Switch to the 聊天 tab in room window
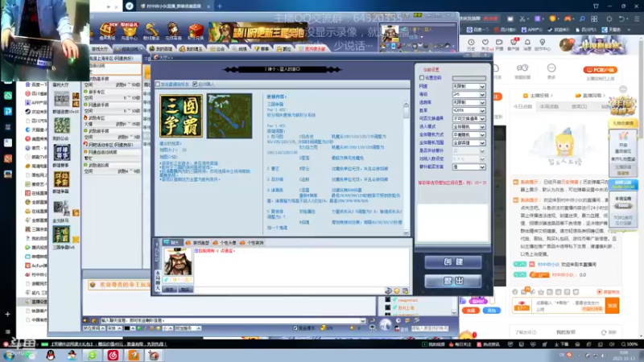The image size is (644, 362). pyautogui.click(x=172, y=243)
